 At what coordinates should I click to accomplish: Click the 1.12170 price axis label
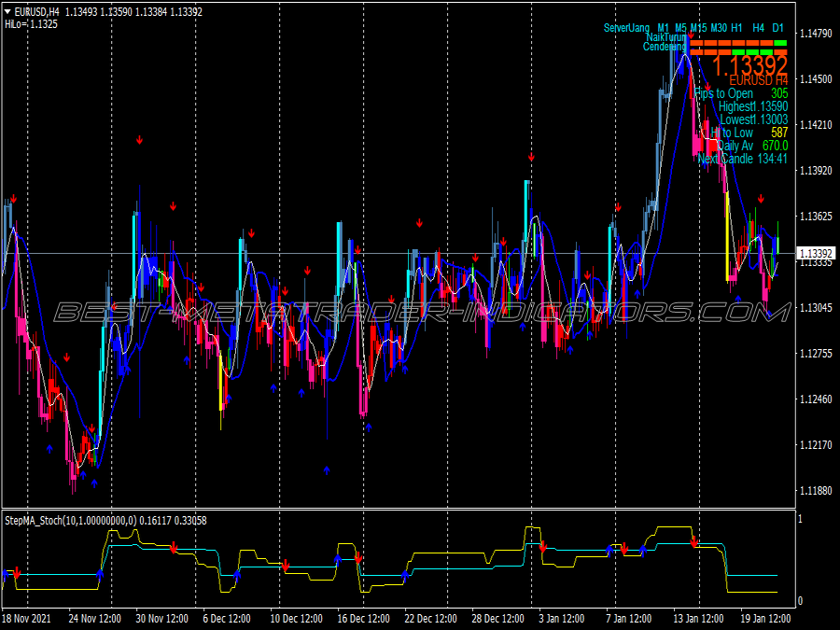816,445
